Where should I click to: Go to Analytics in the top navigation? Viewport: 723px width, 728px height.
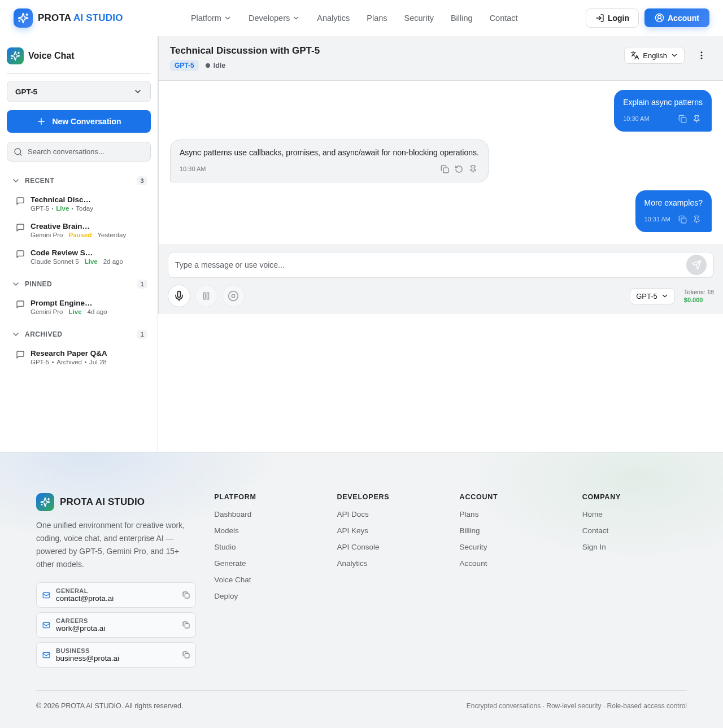pos(333,18)
